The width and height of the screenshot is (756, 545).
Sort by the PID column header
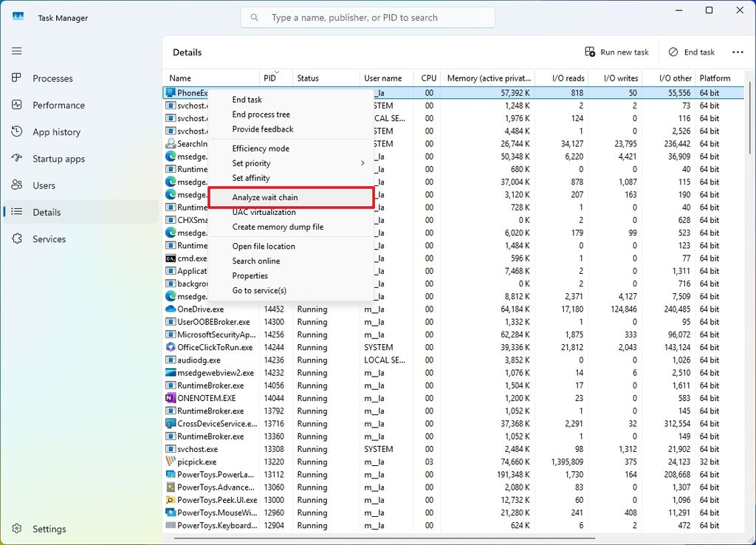tap(276, 78)
